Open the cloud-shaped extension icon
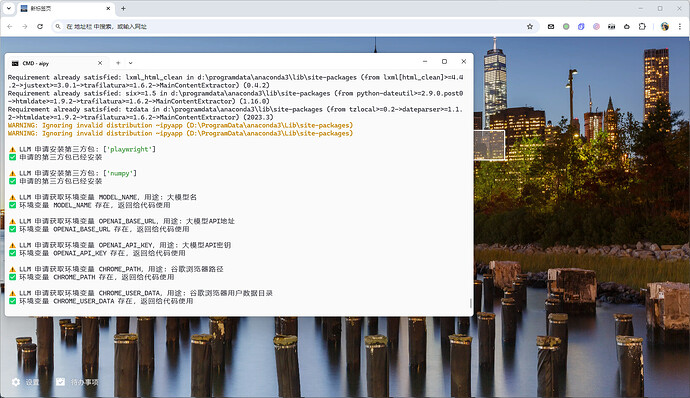Screen dimensions: 690x398 (627, 26)
